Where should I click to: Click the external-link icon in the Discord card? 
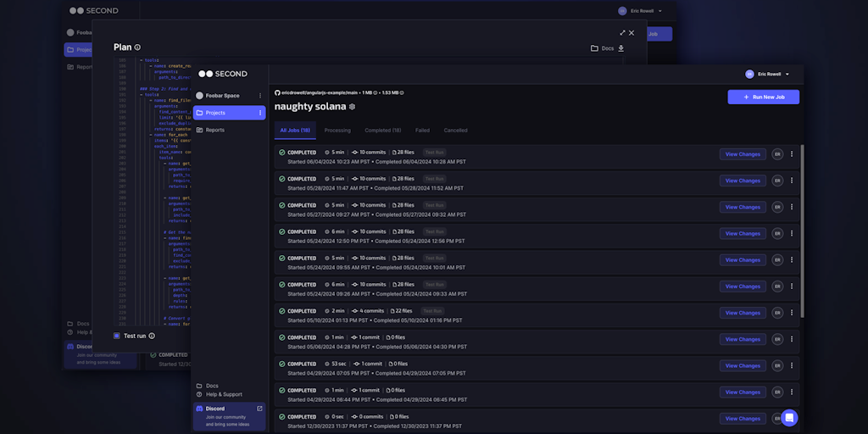click(259, 409)
